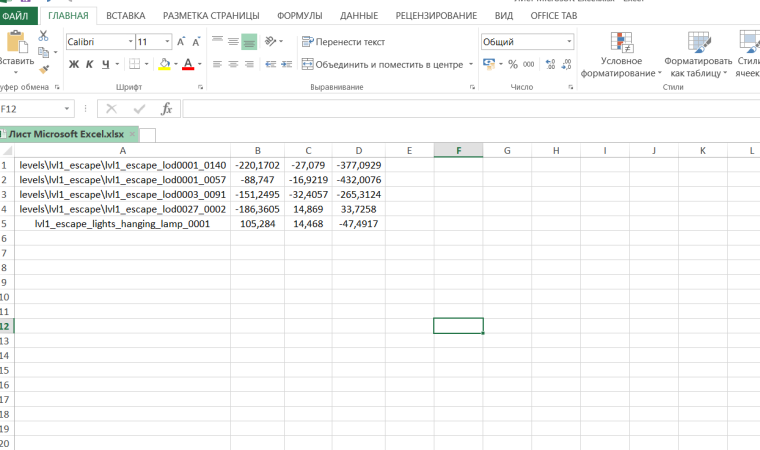The image size is (760, 450).
Task: Apply red font color A
Action: (x=188, y=64)
